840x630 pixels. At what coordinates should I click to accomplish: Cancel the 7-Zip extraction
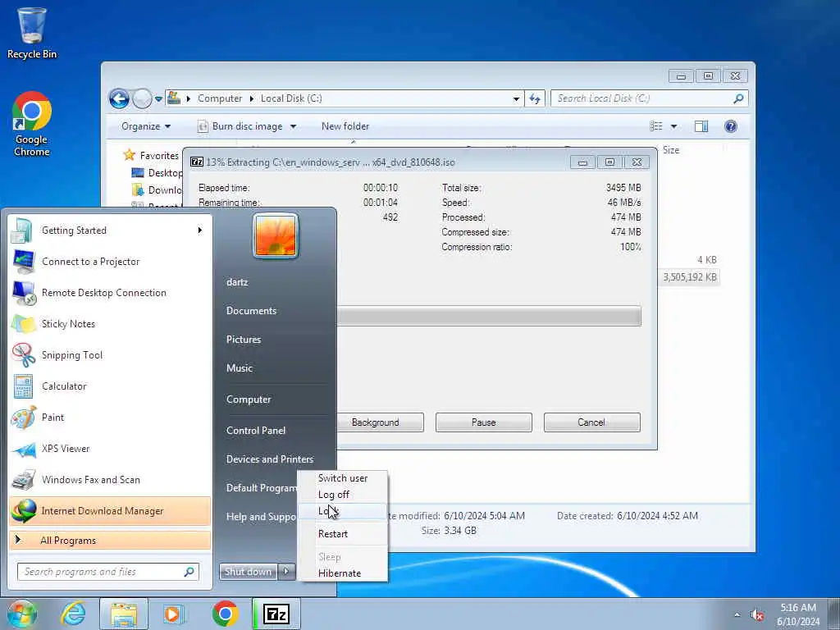point(591,422)
